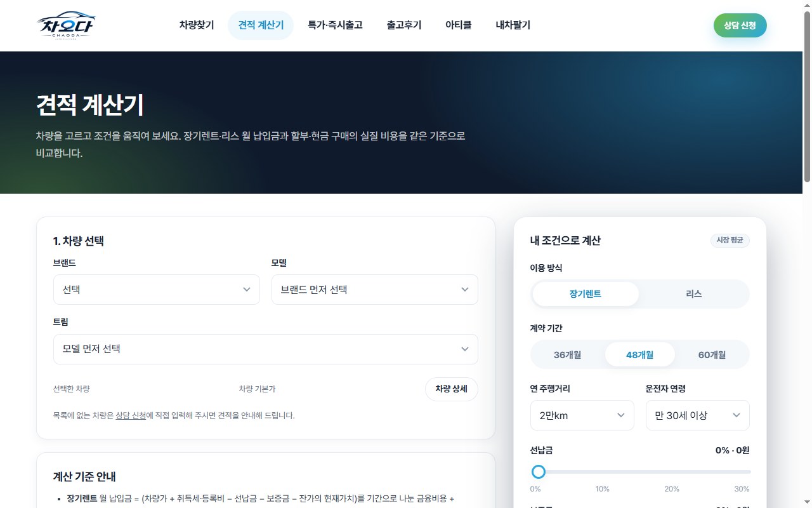812x508 pixels.
Task: Click the 시장 평균 badge
Action: [x=730, y=241]
